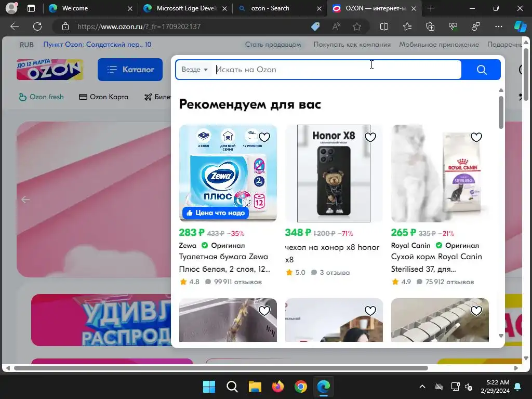Click the Read aloud icon
This screenshot has width=532, height=399.
click(x=336, y=26)
